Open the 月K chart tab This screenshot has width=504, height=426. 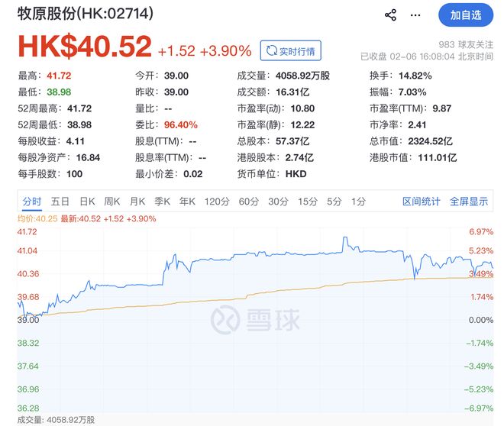click(137, 202)
